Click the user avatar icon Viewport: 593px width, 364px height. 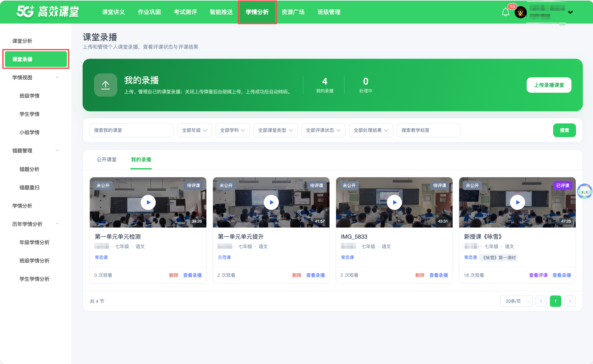(x=521, y=12)
